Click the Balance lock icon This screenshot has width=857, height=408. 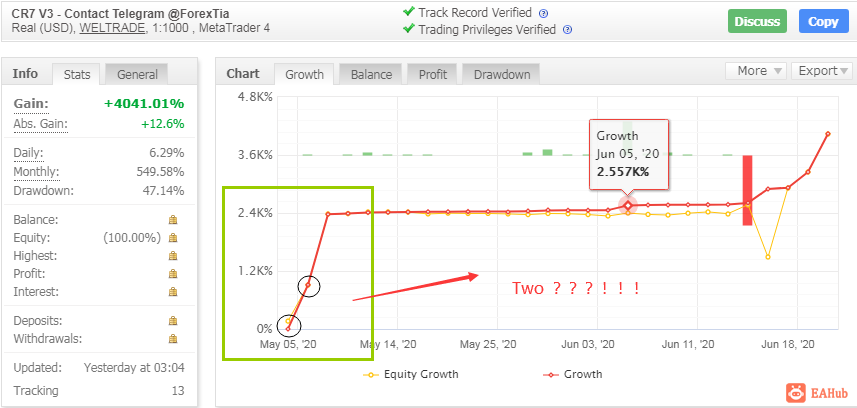(173, 220)
